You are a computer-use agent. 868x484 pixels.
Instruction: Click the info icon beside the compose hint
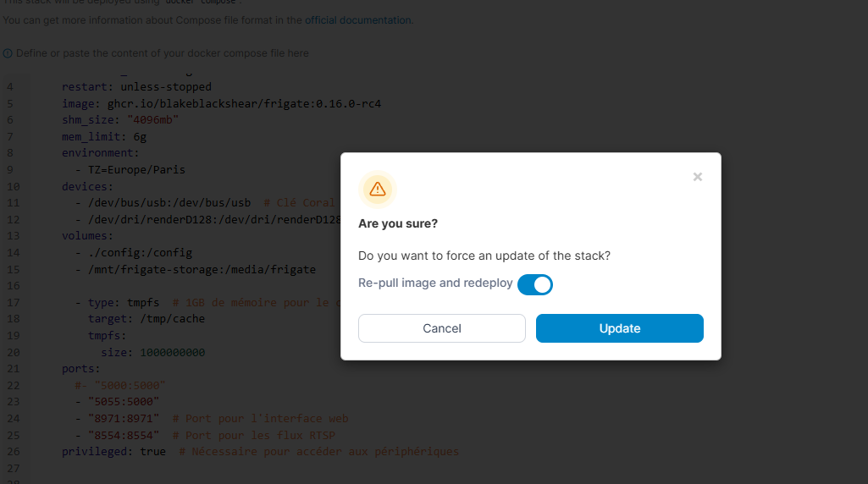click(x=8, y=53)
